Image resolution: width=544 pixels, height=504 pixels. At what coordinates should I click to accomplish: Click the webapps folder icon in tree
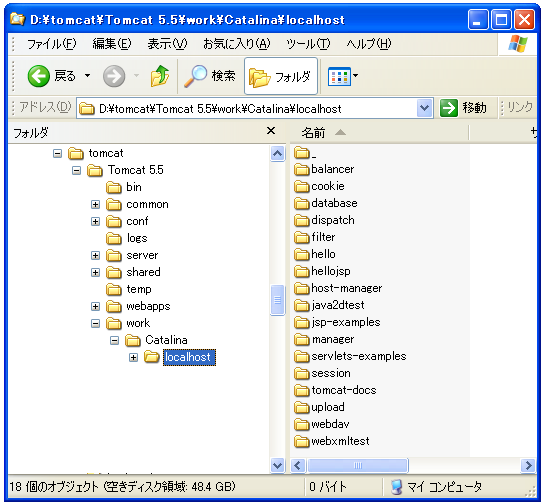114,306
